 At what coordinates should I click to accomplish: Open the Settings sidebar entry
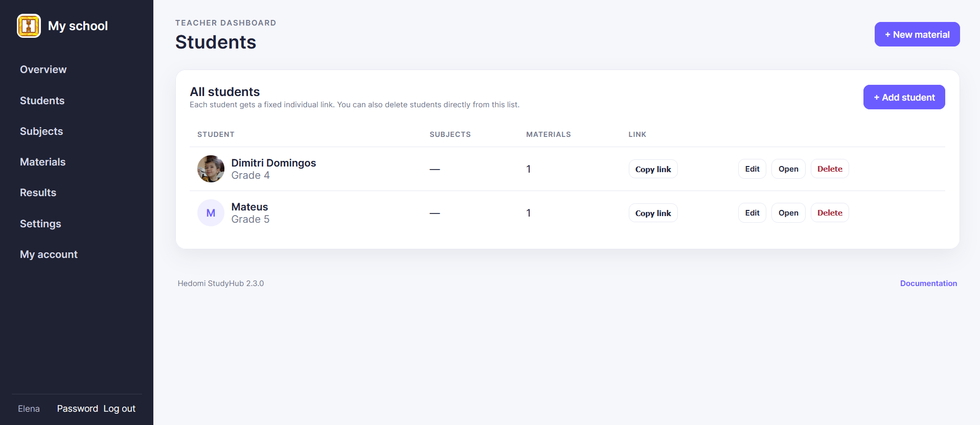[x=40, y=224]
